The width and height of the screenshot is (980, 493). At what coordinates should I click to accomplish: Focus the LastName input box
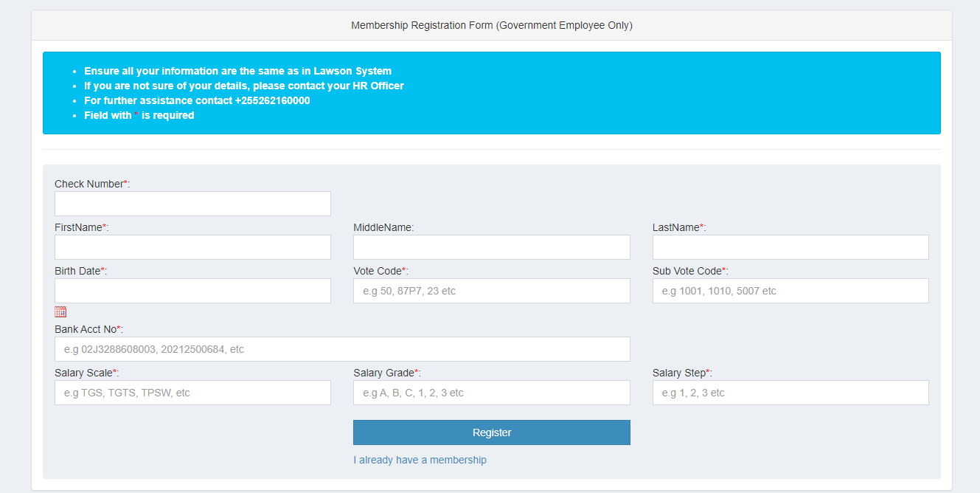(x=790, y=246)
